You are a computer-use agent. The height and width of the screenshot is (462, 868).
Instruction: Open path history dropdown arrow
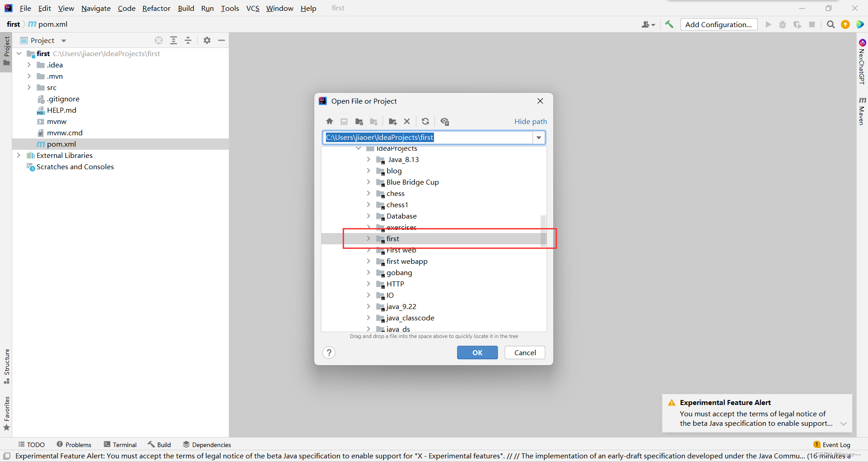click(539, 138)
